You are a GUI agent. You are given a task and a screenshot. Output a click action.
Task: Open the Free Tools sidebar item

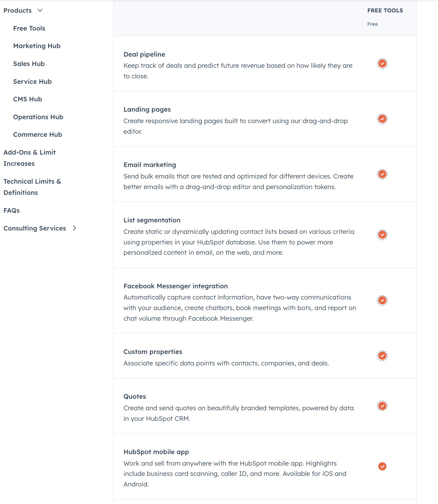click(x=29, y=28)
